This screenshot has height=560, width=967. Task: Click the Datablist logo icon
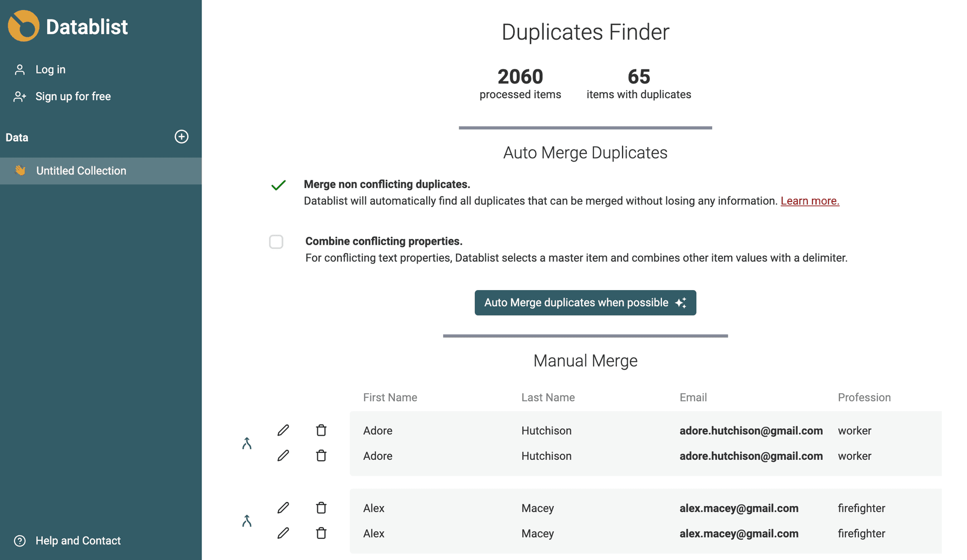pos(24,26)
